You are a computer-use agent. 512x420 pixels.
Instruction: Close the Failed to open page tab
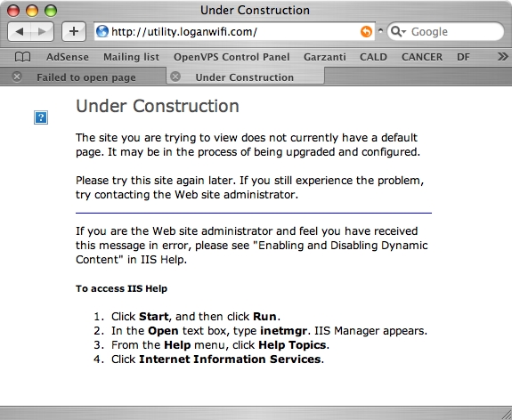click(17, 77)
